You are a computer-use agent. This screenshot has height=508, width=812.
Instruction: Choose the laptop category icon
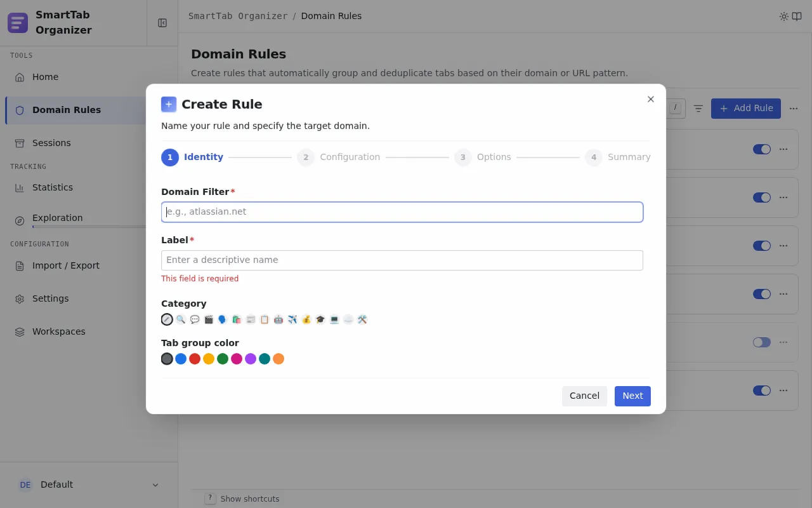(334, 319)
